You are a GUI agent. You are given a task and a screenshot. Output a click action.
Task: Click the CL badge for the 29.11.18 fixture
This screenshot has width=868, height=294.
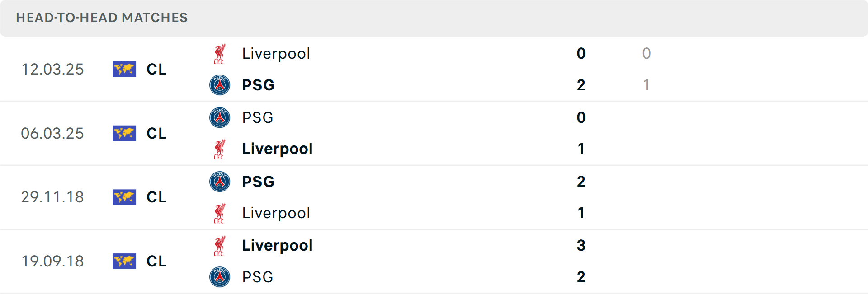(x=124, y=197)
